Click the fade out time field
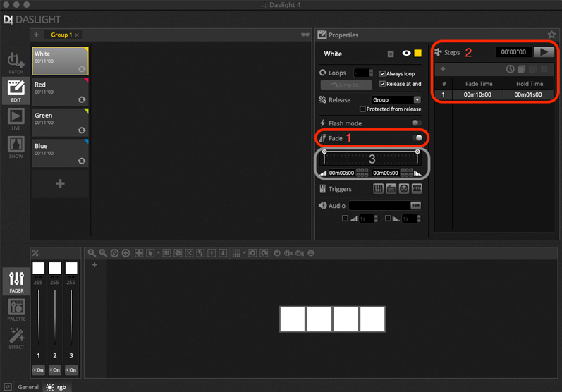The width and height of the screenshot is (562, 392). pyautogui.click(x=385, y=173)
